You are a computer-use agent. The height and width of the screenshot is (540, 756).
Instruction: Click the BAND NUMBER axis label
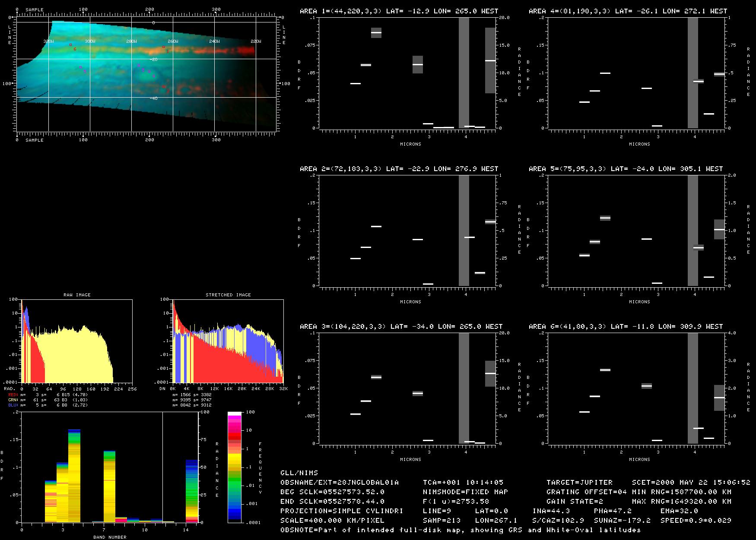110,537
